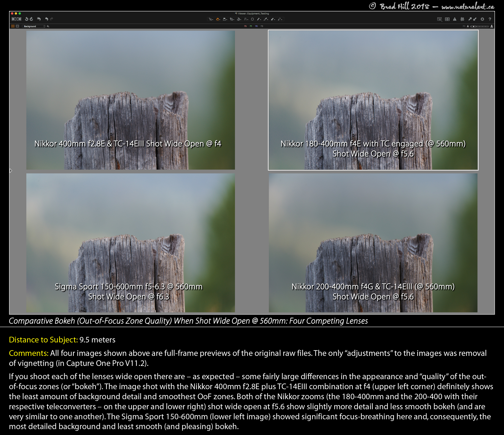Select the Nikkor 400mm f2.8E image
This screenshot has height=435, width=504.
coord(131,100)
